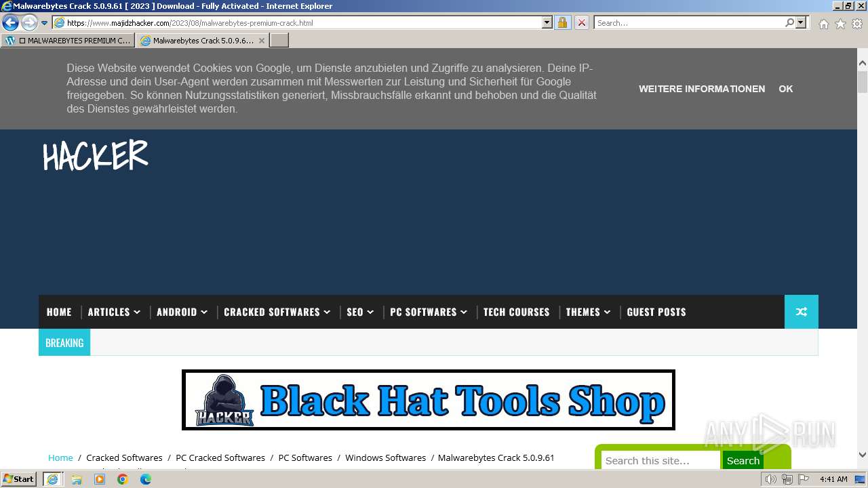
Task: Click the BREAKING news label
Action: [x=64, y=343]
